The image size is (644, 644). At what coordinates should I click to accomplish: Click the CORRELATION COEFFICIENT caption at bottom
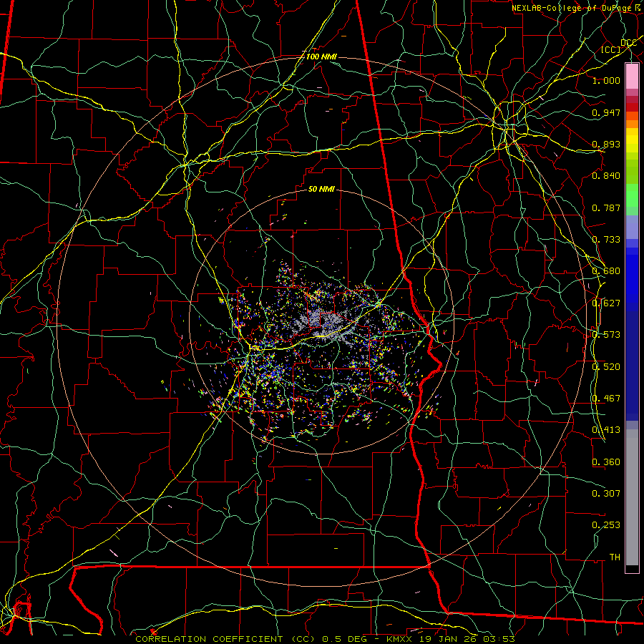[x=325, y=639]
